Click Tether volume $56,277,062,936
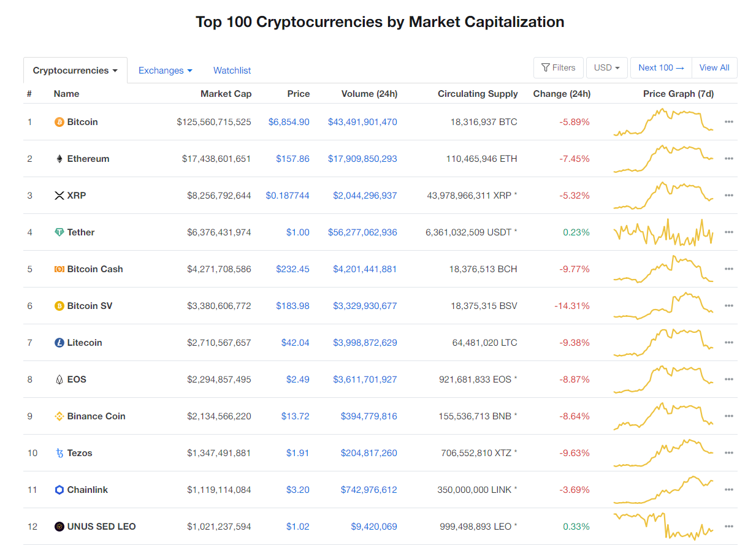The height and width of the screenshot is (545, 756). tap(362, 232)
